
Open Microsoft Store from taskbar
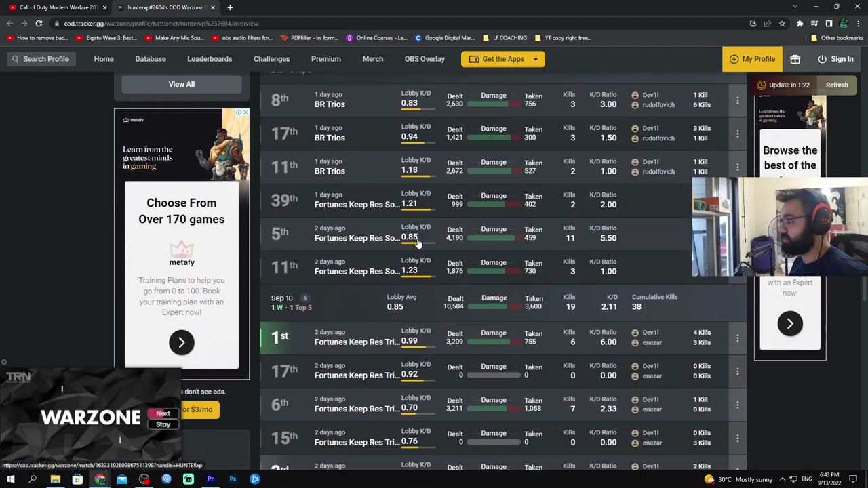[x=77, y=479]
